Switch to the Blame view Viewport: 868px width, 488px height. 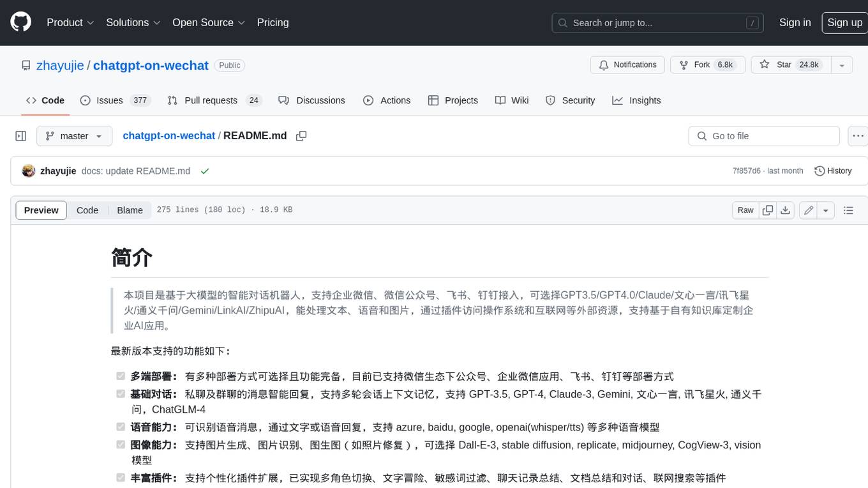(130, 210)
